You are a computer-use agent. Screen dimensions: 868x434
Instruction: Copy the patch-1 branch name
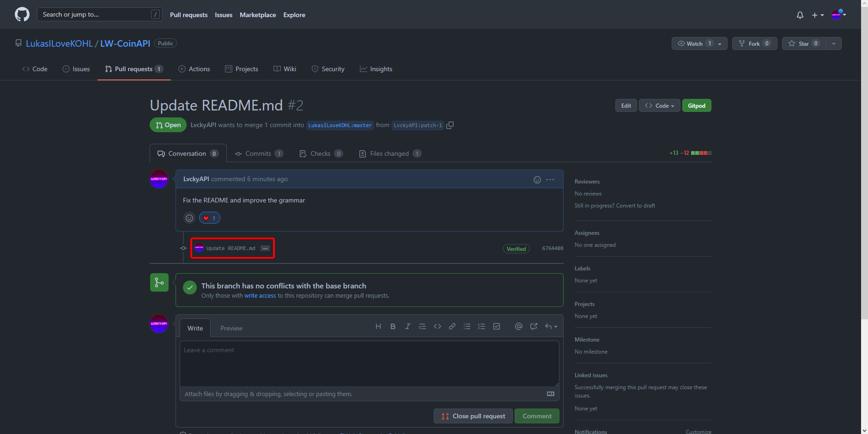point(450,125)
